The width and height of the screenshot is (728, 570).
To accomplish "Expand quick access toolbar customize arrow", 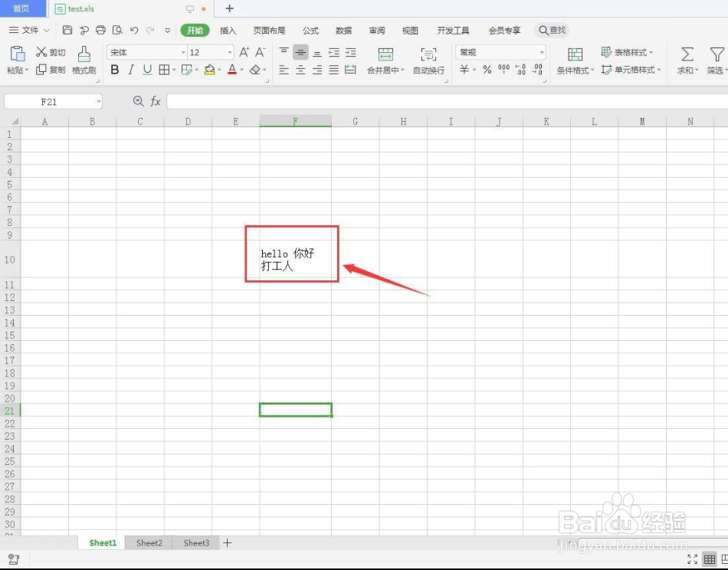I will (x=167, y=31).
